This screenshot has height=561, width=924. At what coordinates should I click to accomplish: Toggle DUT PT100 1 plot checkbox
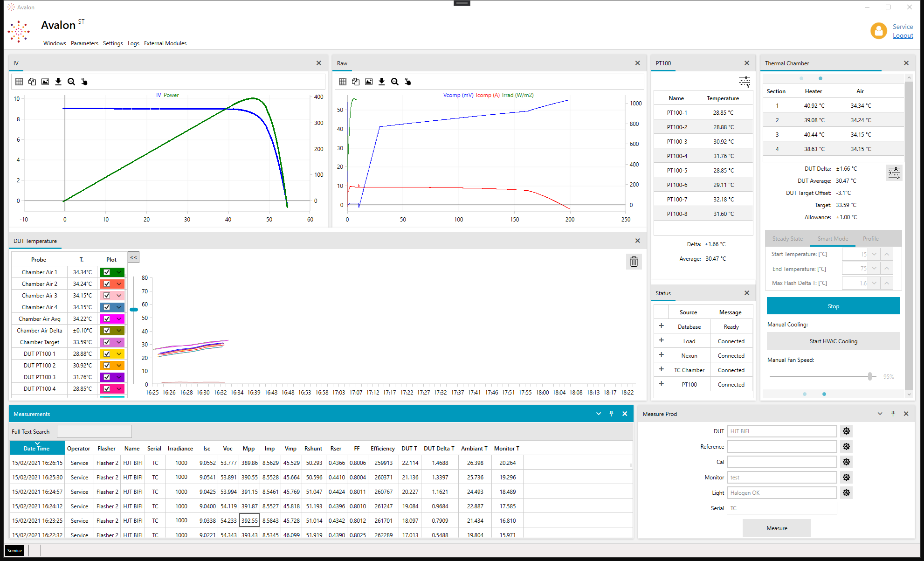pyautogui.click(x=107, y=354)
